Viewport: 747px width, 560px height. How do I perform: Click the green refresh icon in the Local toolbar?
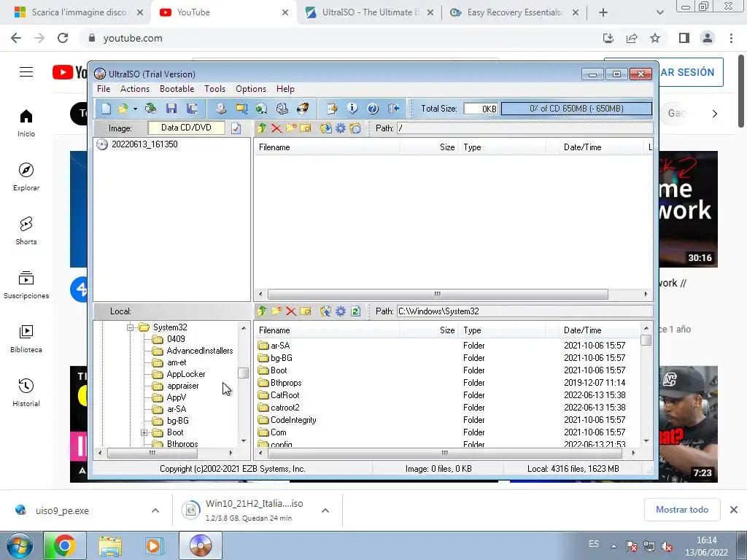tap(355, 311)
